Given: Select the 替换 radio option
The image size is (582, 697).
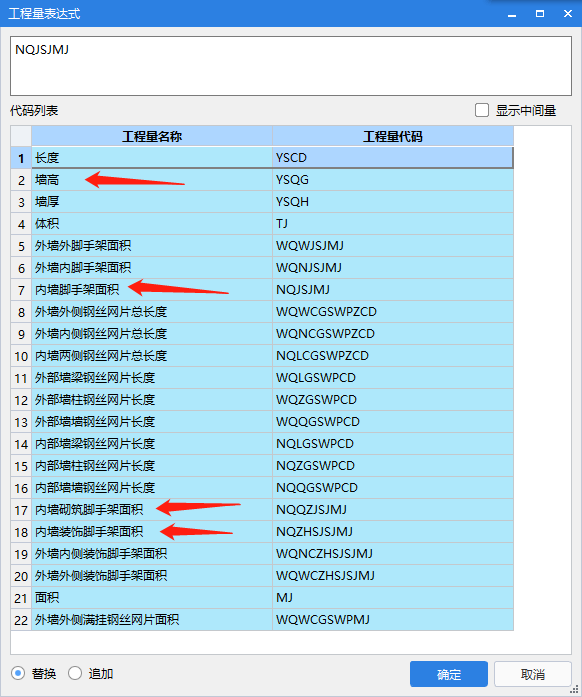Looking at the screenshot, I should coord(18,673).
